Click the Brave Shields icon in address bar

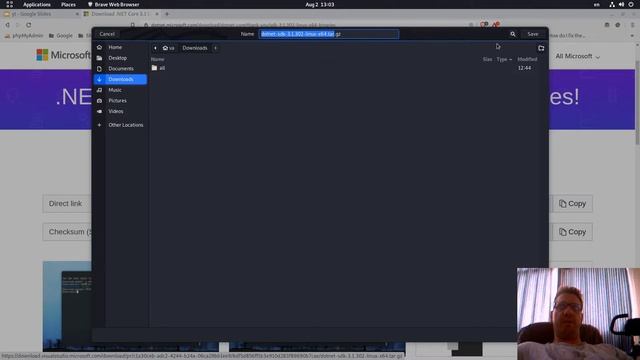(x=484, y=25)
